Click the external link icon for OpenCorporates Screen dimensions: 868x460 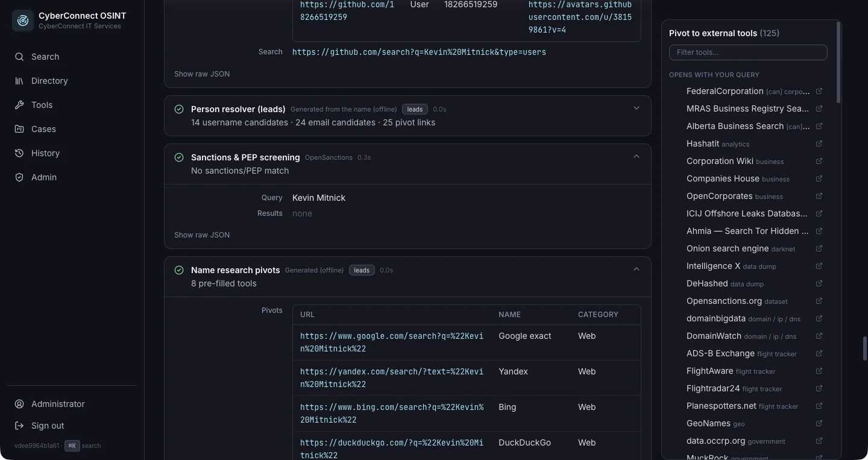click(x=819, y=197)
